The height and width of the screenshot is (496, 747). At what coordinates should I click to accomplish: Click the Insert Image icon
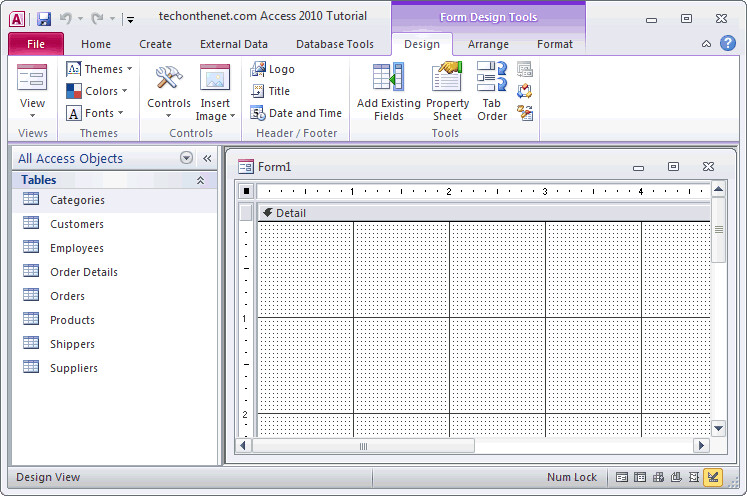click(215, 78)
